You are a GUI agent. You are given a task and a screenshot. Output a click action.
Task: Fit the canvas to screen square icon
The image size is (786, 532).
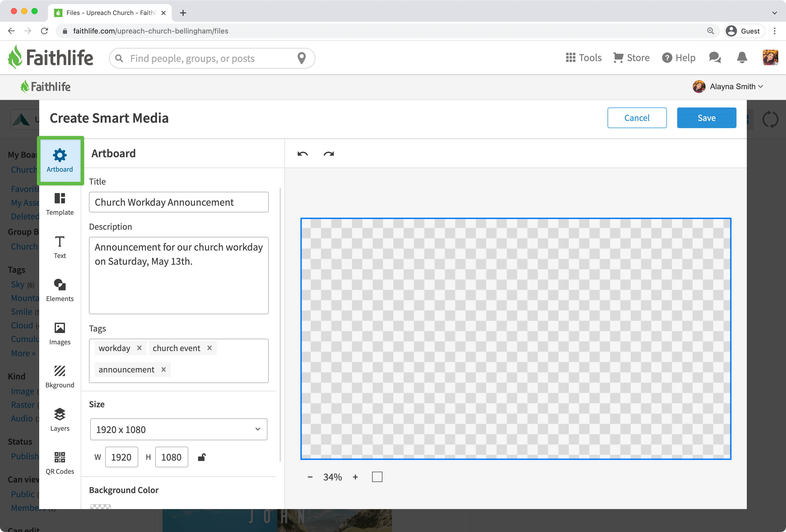coord(377,477)
